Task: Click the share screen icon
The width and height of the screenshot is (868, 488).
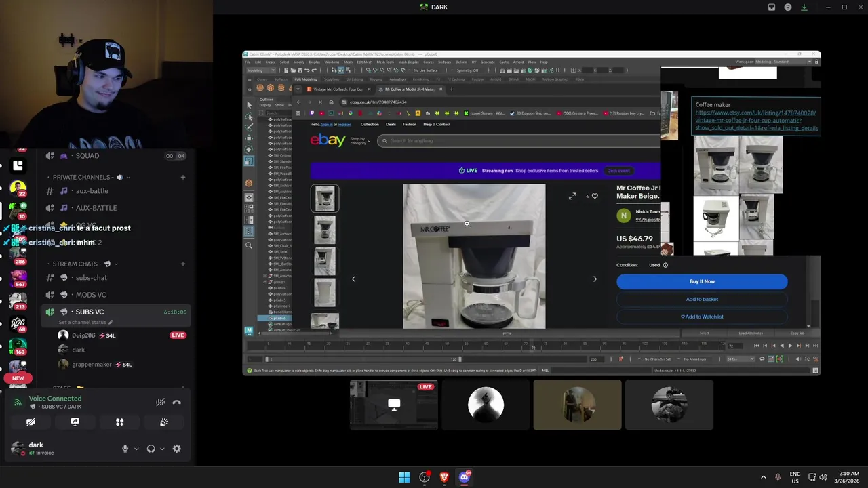Action: point(75,422)
